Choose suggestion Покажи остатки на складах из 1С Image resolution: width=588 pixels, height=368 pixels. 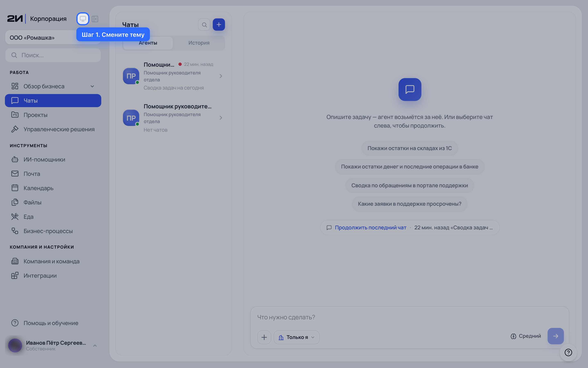[x=410, y=148]
